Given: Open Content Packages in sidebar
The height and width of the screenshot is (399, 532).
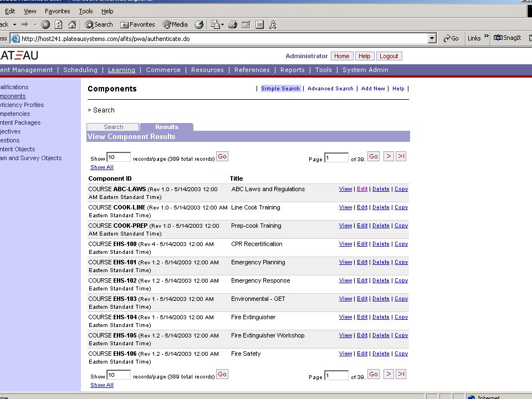Looking at the screenshot, I should (21, 122).
